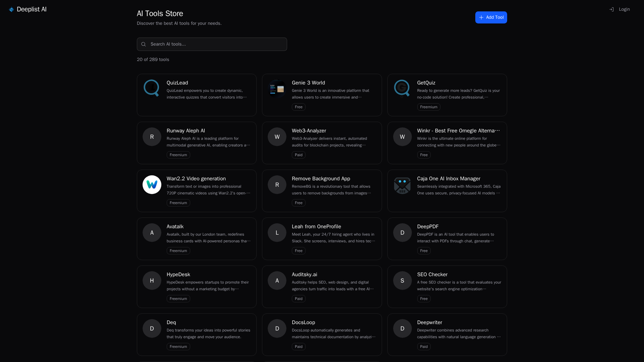Open the Login link
644x362 pixels.
(624, 9)
